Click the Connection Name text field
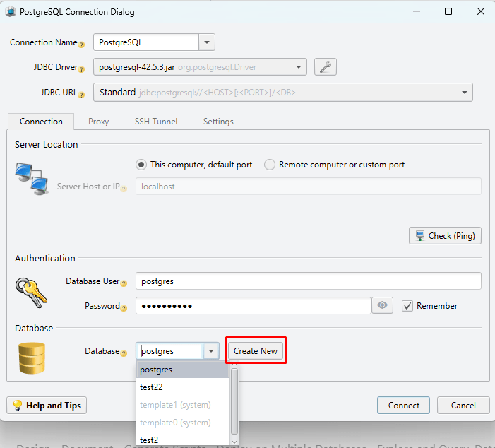 (x=146, y=42)
